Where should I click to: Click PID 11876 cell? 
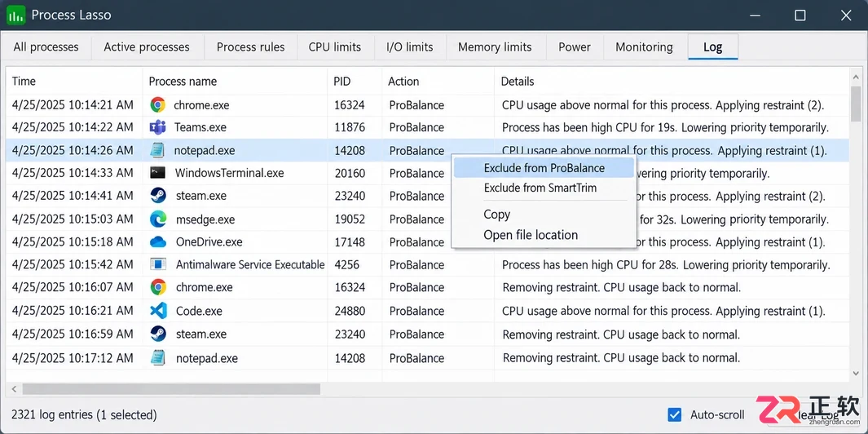[x=350, y=127]
